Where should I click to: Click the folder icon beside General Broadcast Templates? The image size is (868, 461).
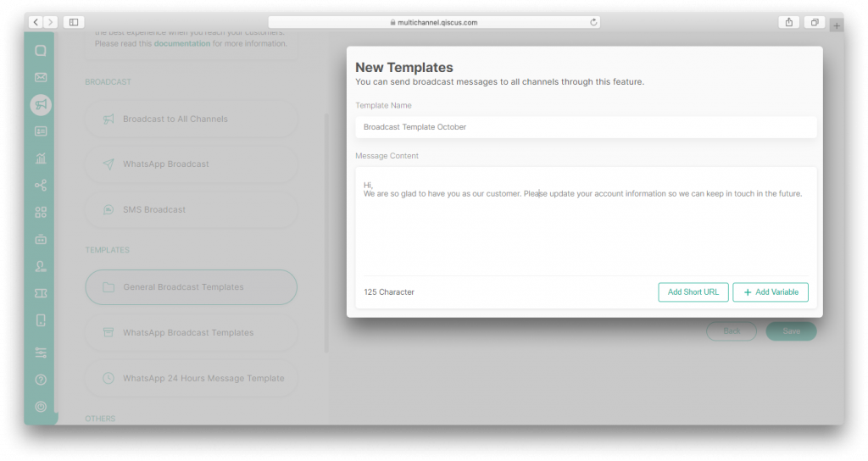pyautogui.click(x=108, y=287)
